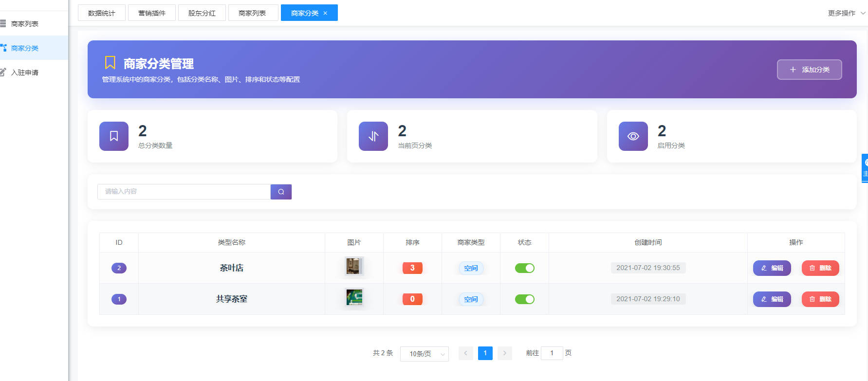Click the eye icon for enabled categories

coord(633,136)
